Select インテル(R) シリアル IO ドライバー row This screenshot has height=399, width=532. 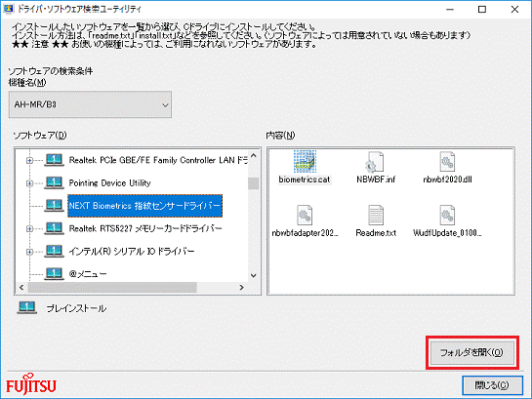pyautogui.click(x=132, y=251)
